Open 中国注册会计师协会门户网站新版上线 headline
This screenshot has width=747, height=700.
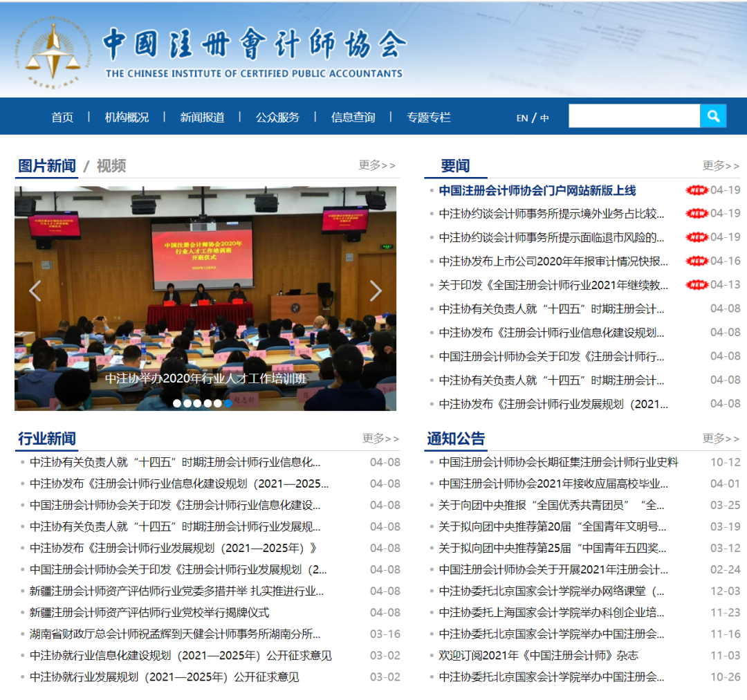click(x=537, y=191)
